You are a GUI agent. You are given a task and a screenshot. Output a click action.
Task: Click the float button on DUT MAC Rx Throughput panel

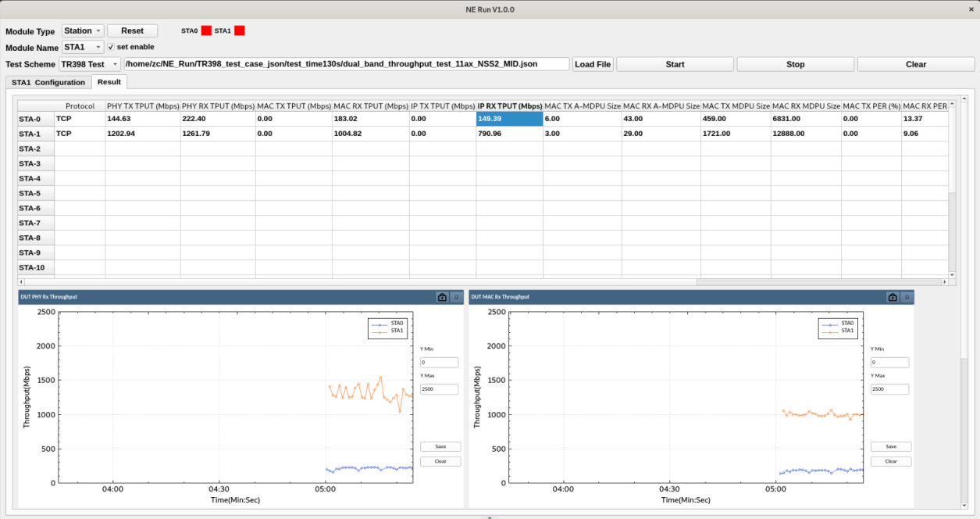(x=907, y=297)
